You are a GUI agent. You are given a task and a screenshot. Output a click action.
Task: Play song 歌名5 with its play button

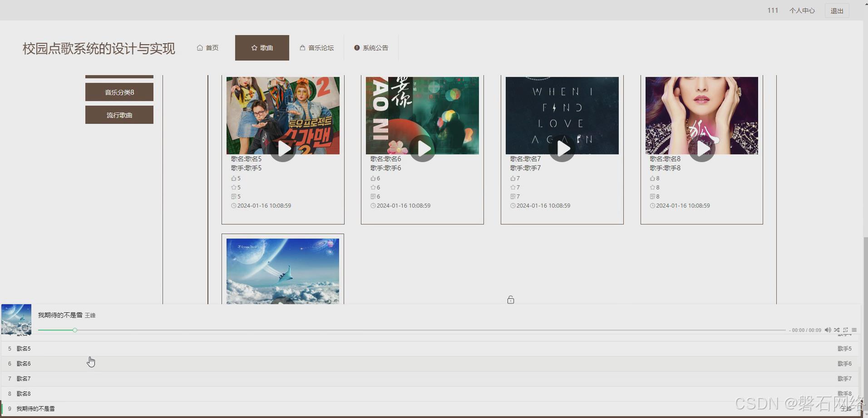click(x=283, y=149)
